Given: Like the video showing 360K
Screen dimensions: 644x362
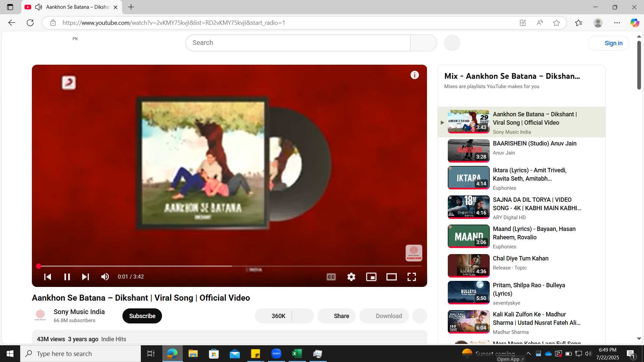Looking at the screenshot, I should tap(273, 316).
